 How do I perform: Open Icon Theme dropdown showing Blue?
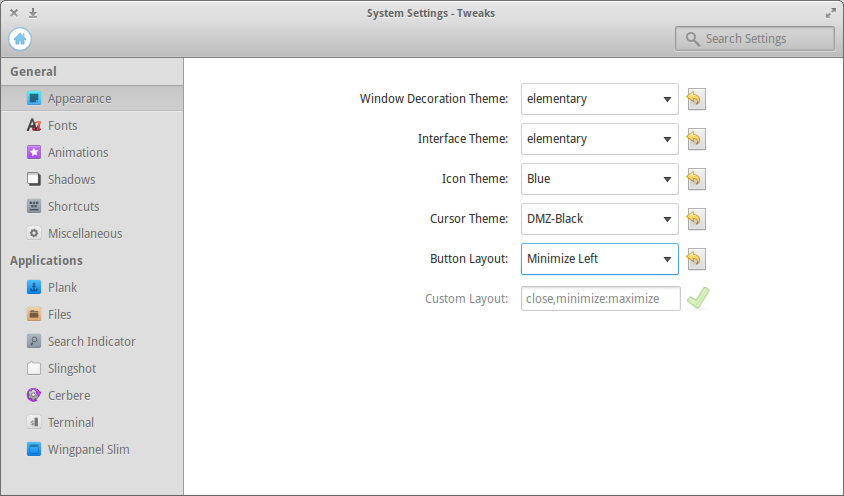(x=600, y=178)
